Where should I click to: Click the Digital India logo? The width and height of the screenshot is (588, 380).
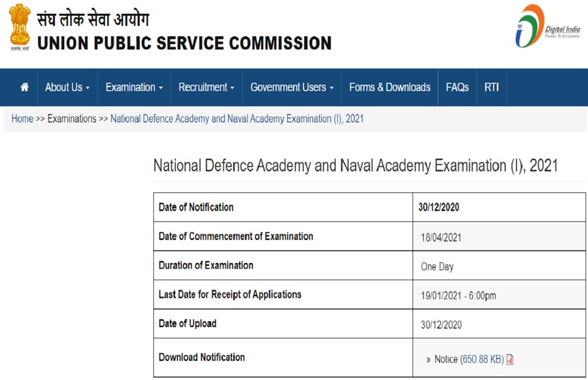point(547,27)
